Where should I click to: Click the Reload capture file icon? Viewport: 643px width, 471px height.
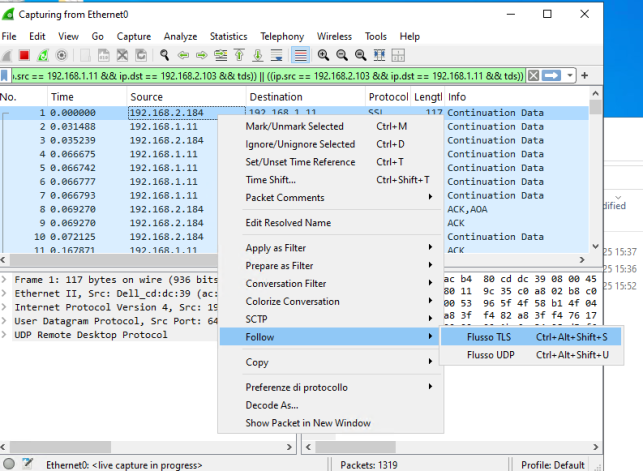pos(141,55)
